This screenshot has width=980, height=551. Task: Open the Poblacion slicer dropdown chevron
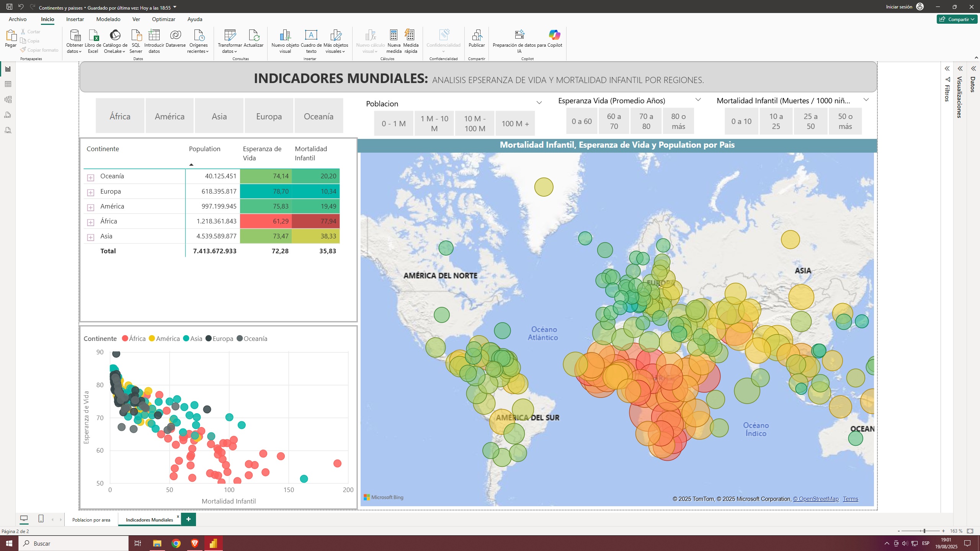click(539, 103)
